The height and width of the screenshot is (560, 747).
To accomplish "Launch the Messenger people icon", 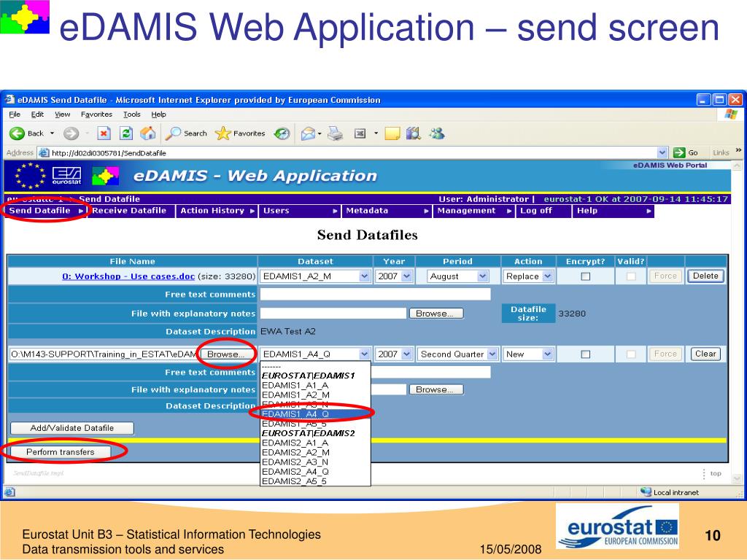I will click(436, 133).
